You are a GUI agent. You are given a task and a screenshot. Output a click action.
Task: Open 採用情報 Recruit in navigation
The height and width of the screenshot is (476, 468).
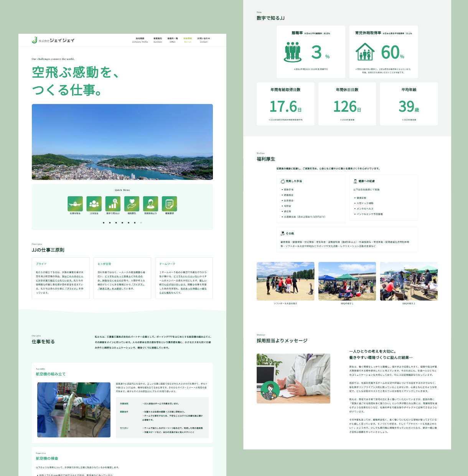tap(188, 40)
